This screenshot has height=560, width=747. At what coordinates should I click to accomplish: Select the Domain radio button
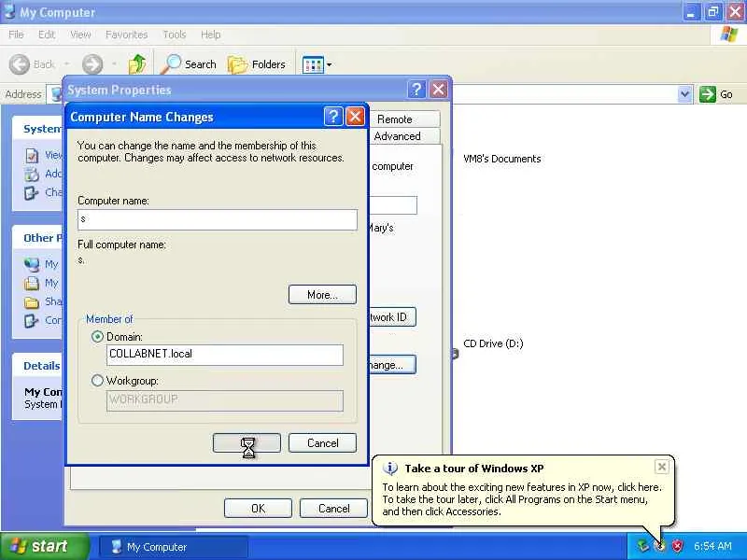(x=97, y=337)
